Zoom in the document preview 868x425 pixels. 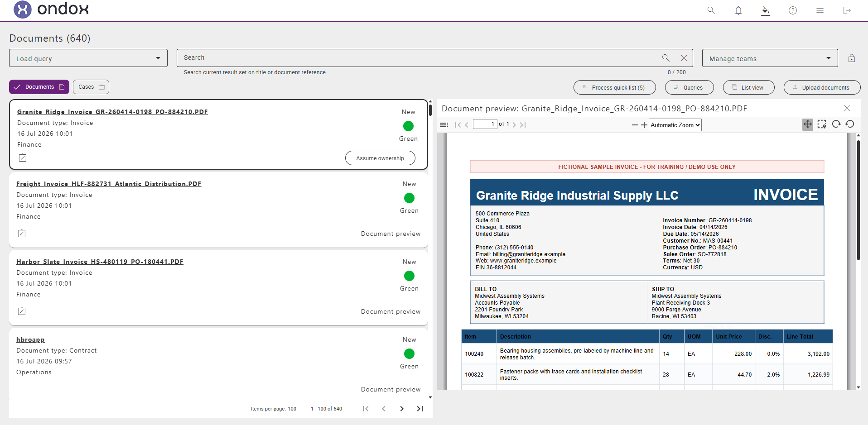pyautogui.click(x=644, y=125)
